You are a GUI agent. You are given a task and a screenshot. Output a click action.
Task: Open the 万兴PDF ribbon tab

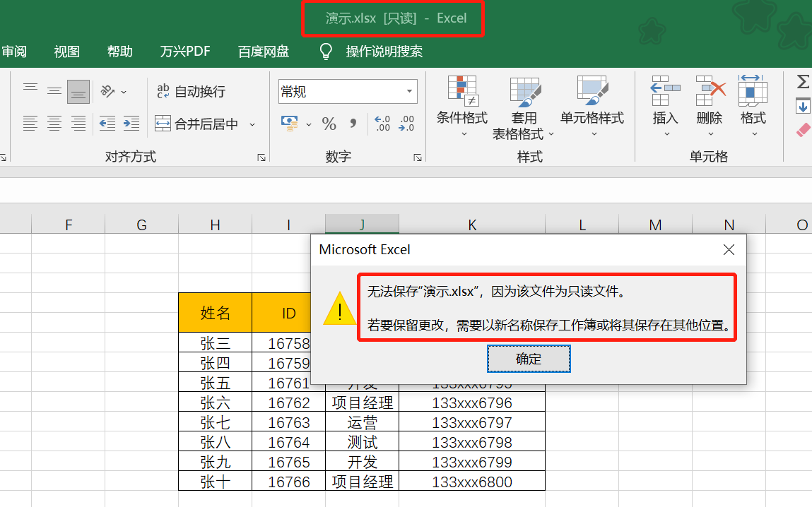coord(185,52)
